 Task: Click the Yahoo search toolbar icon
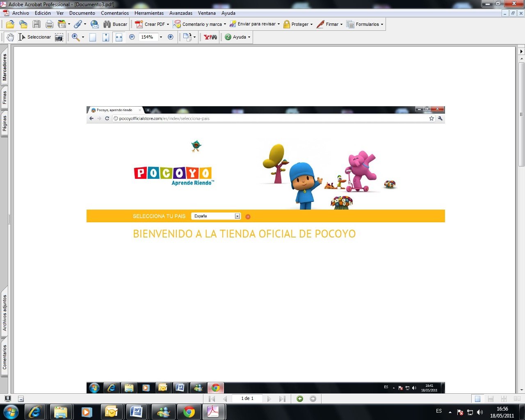click(210, 37)
